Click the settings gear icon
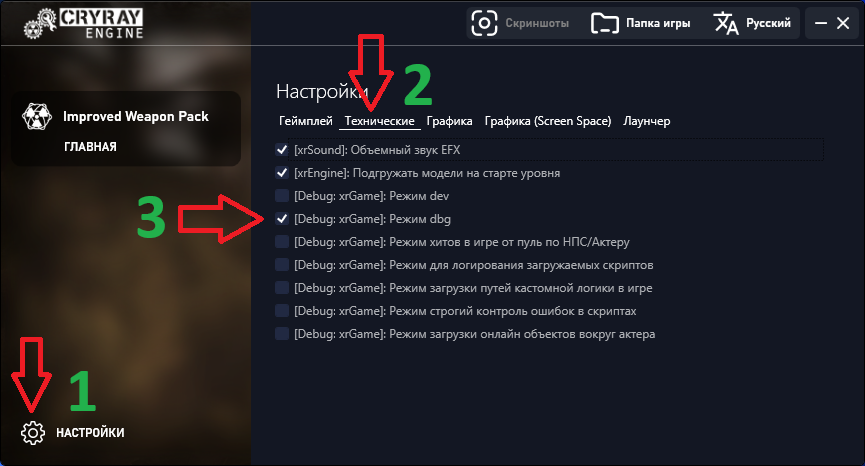Viewport: 865px width, 466px height. (x=33, y=433)
